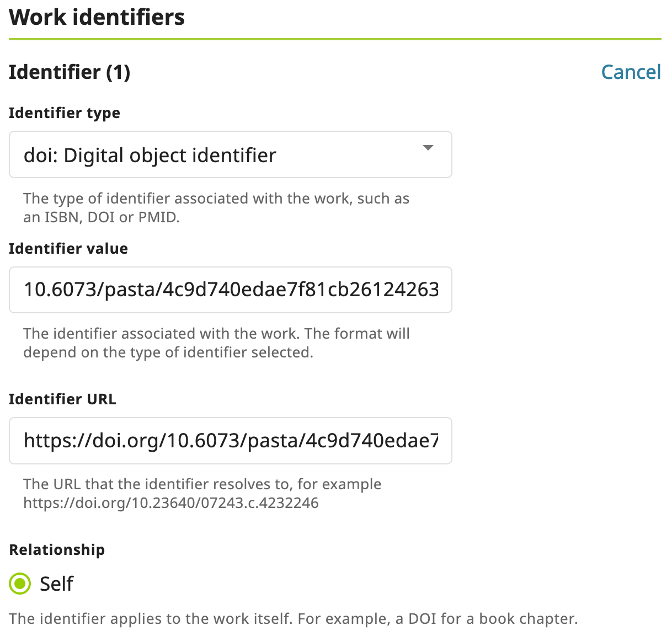672x631 pixels.
Task: Click the "Identifier value" field label
Action: click(68, 249)
